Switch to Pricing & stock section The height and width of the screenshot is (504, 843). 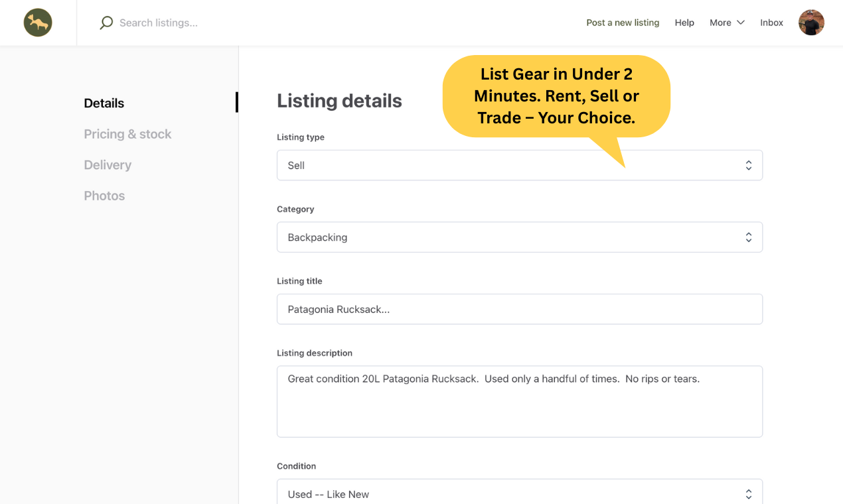click(127, 134)
